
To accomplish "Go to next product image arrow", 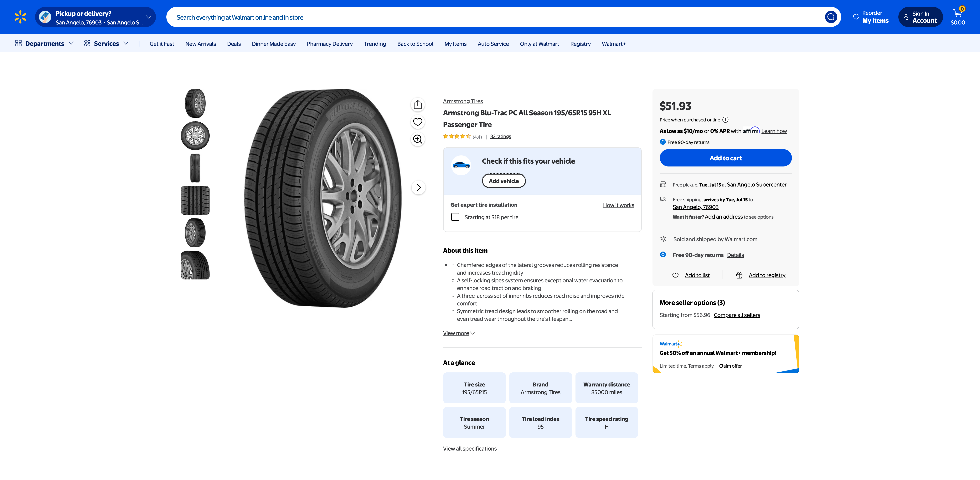I will pyautogui.click(x=419, y=187).
